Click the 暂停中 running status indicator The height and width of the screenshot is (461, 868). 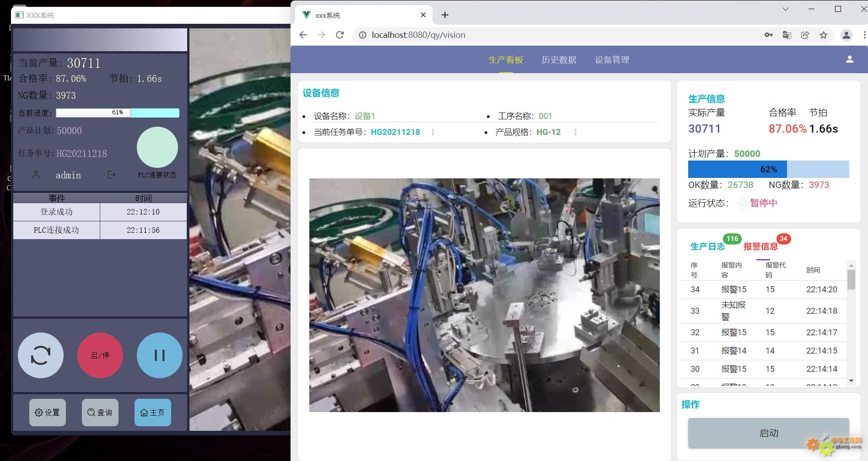point(757,203)
